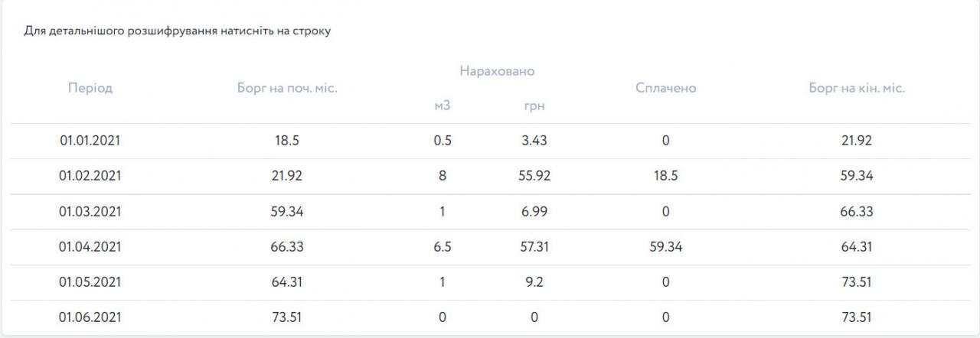Screen dimensions: 980x338
Task: Click the 57.31 грн charged value
Action: click(x=534, y=247)
